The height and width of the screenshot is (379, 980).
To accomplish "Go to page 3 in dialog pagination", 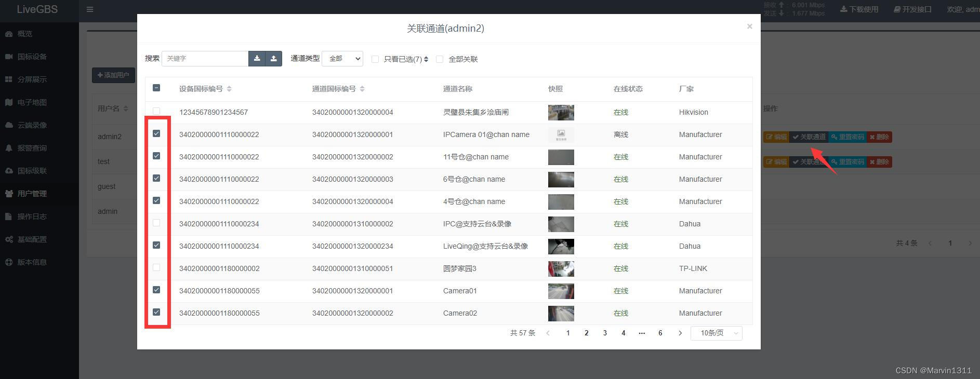I will [x=605, y=333].
